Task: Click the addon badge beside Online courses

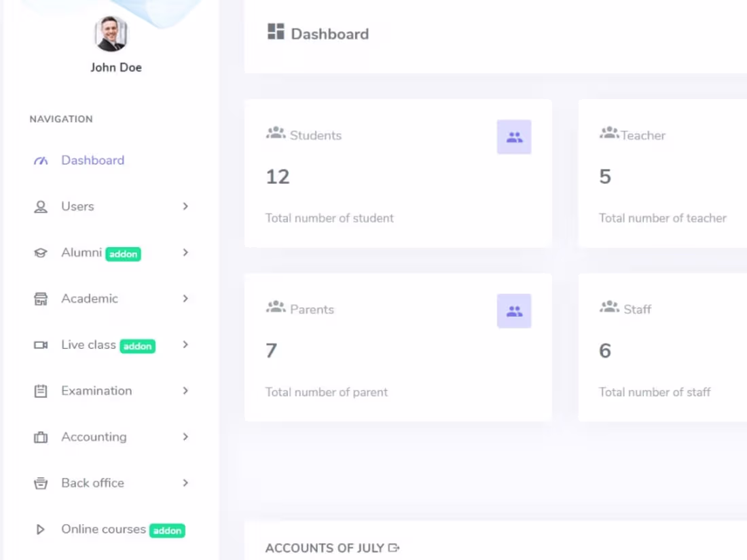Action: tap(167, 531)
